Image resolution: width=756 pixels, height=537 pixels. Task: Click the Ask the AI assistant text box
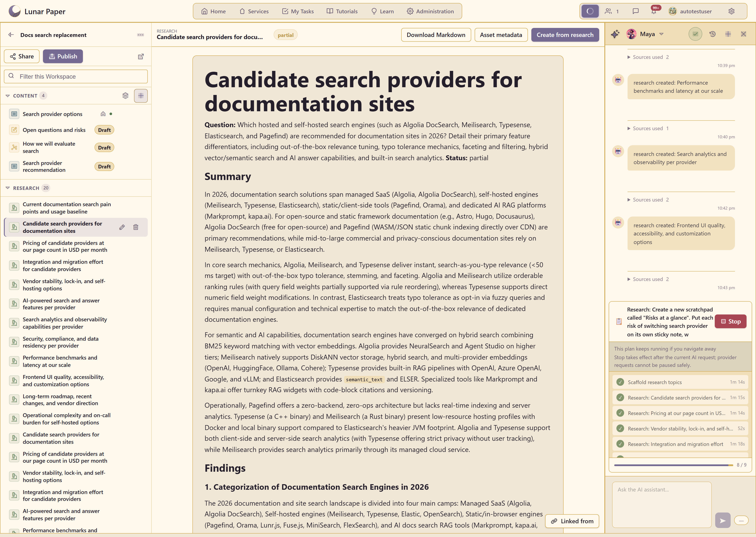click(661, 505)
